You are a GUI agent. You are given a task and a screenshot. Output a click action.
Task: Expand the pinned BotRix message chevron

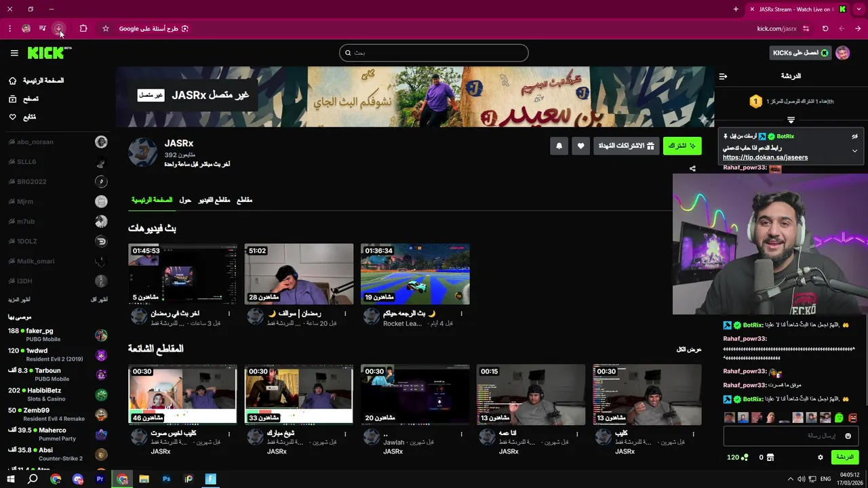pos(854,151)
